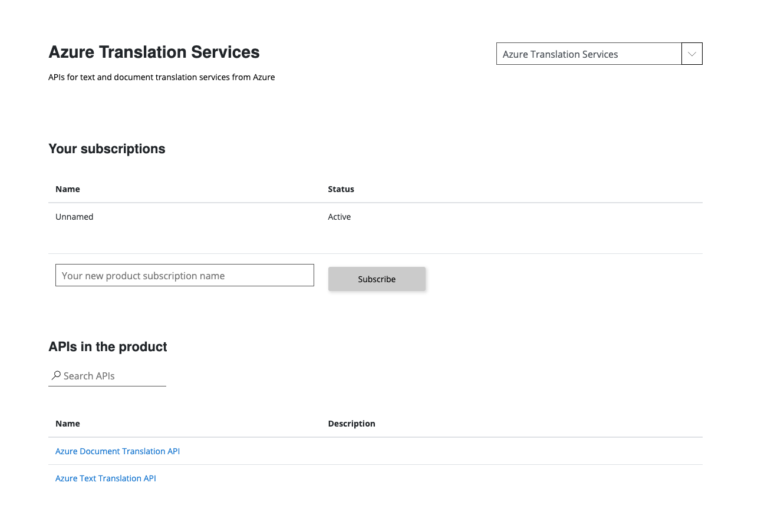Image resolution: width=761 pixels, height=532 pixels.
Task: Click the product description text under the title
Action: pyautogui.click(x=162, y=77)
